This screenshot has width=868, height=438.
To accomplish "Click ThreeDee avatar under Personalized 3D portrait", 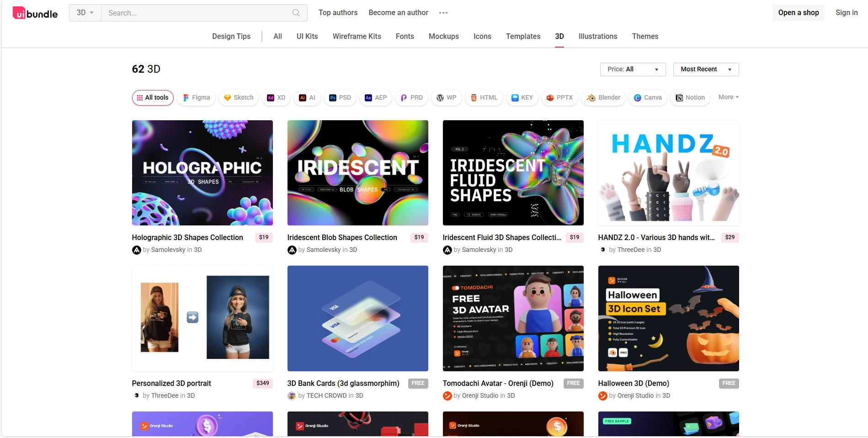I will tap(136, 396).
